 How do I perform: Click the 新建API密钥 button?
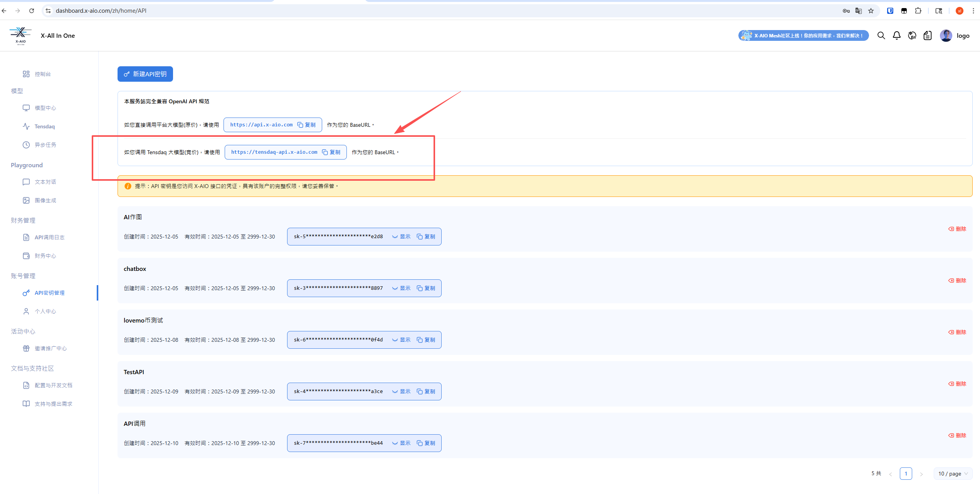(145, 74)
